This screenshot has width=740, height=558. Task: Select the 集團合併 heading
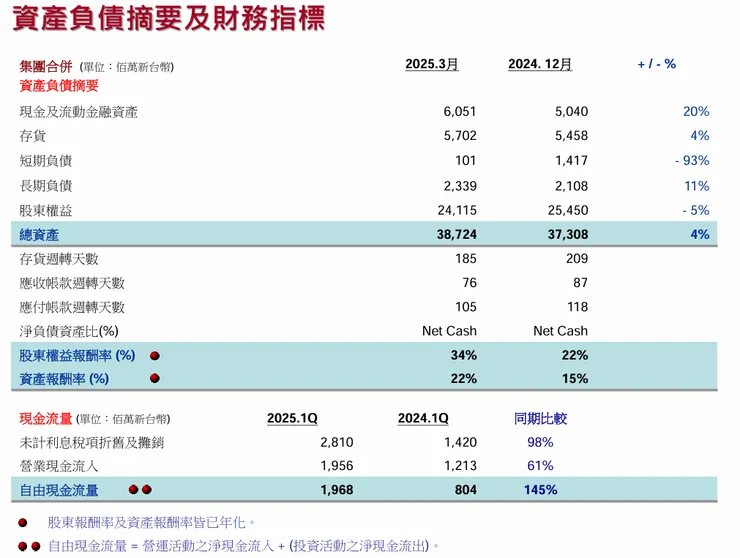[46, 67]
